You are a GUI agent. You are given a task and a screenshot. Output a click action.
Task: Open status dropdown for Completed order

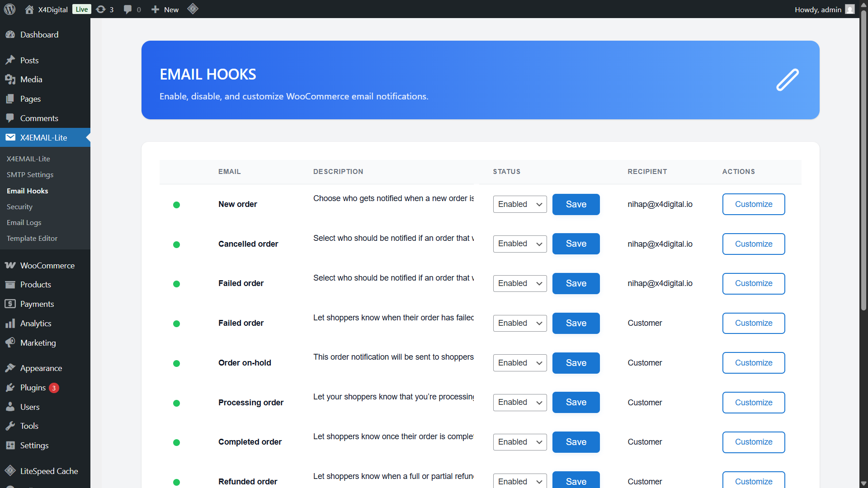click(520, 442)
